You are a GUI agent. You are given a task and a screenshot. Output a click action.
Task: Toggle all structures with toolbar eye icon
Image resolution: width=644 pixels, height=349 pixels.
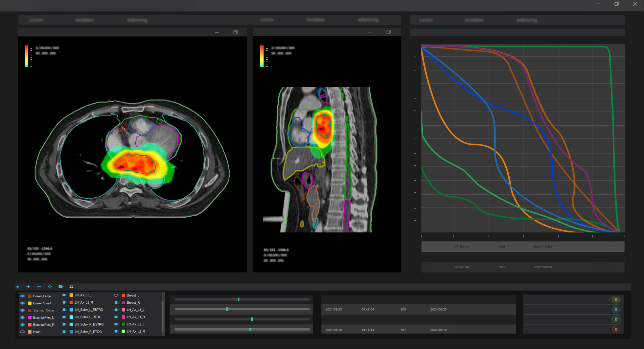(17, 287)
